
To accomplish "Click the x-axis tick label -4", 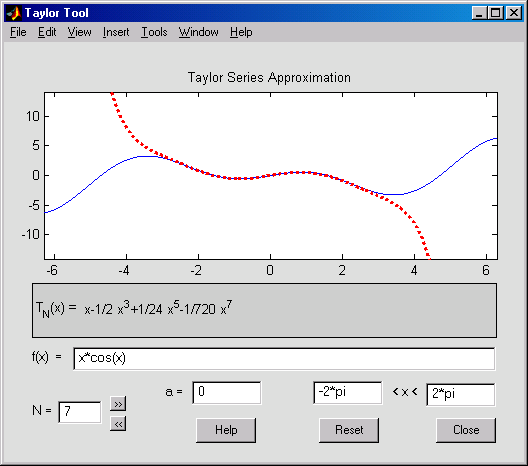I will (124, 270).
